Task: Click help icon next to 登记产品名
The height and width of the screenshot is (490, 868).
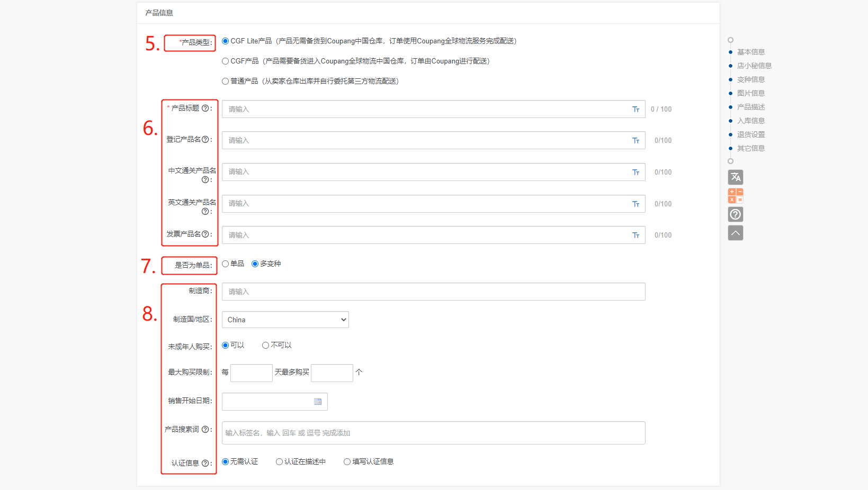Action: pos(205,139)
